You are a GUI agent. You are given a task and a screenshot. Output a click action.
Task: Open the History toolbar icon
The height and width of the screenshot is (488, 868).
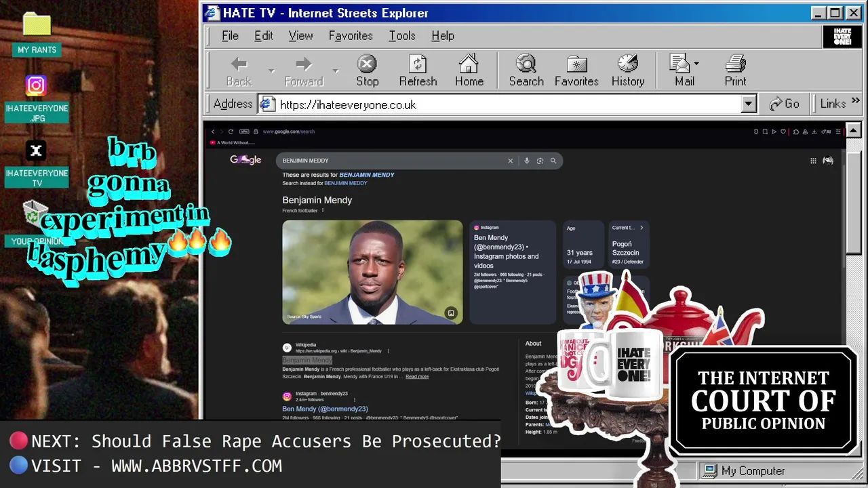(x=628, y=64)
